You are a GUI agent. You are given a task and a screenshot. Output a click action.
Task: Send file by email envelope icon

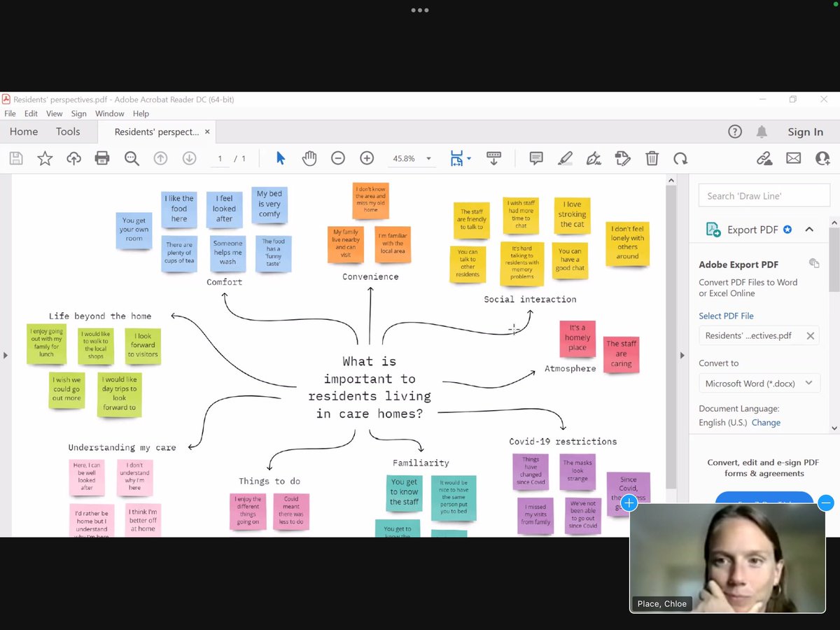click(x=793, y=159)
